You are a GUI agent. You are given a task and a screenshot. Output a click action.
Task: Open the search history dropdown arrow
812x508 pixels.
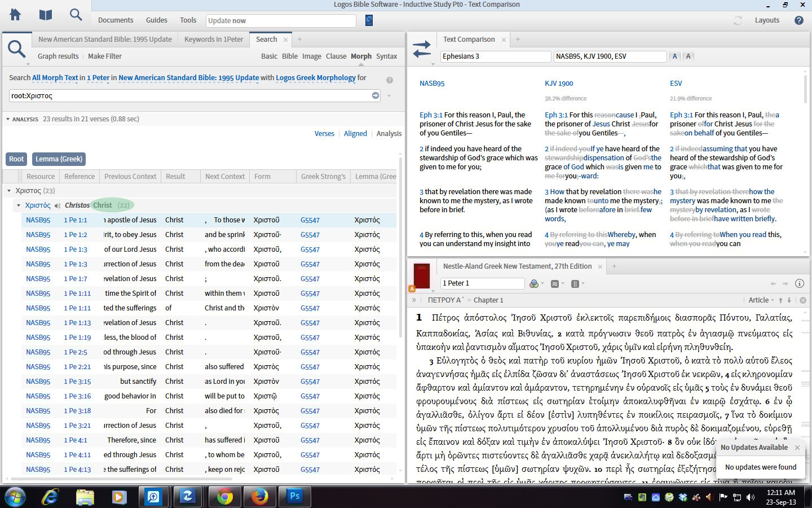pyautogui.click(x=389, y=96)
